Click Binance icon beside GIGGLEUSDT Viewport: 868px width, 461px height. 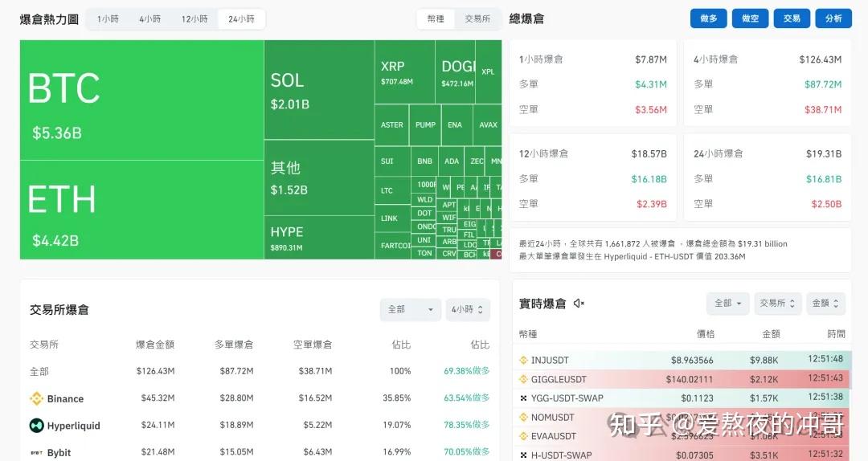tap(523, 379)
